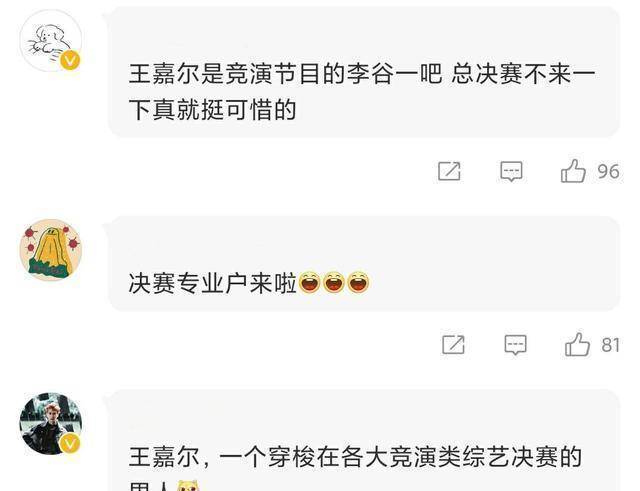Screen dimensions: 640x491
Task: Click verified badge on third commenter avatar
Action: [x=70, y=443]
